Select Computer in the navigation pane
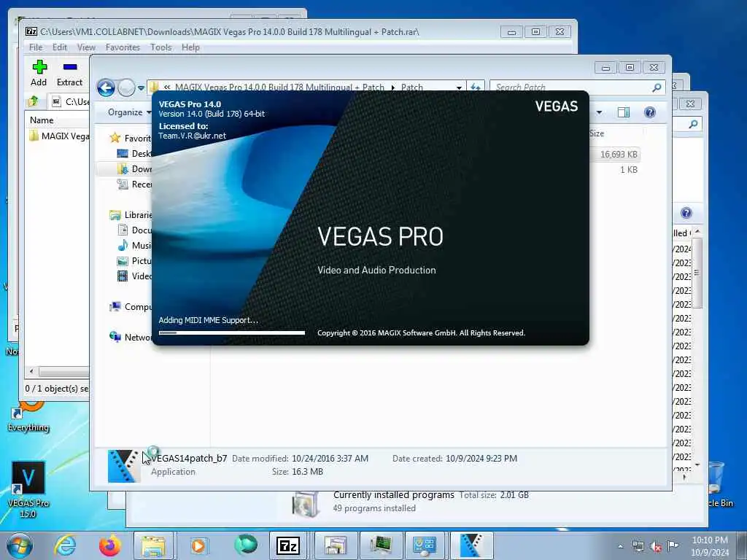Image resolution: width=747 pixels, height=560 pixels. (130, 307)
